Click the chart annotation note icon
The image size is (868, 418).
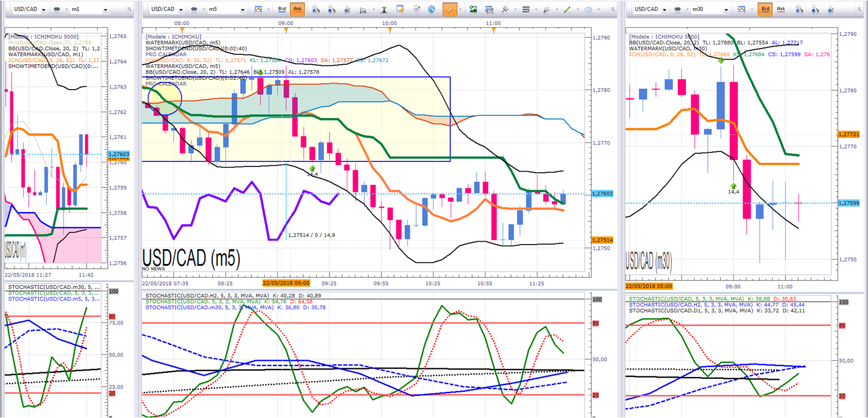coord(400,9)
